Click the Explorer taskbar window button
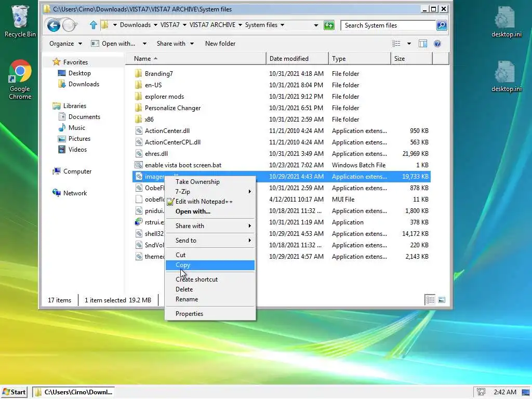 74,392
